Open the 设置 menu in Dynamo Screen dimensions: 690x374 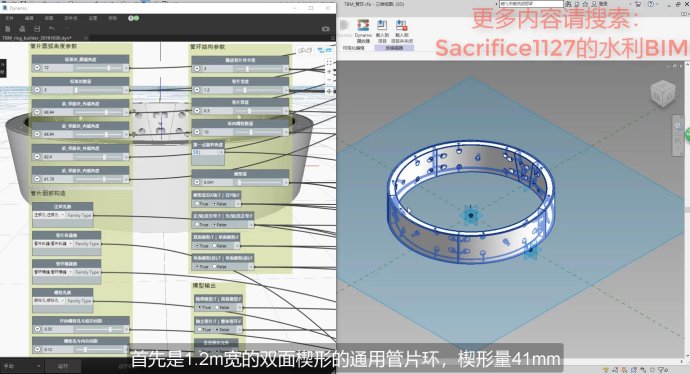93,18
